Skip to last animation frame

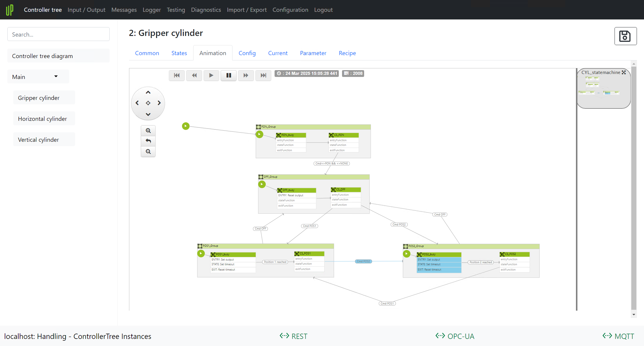(x=263, y=75)
